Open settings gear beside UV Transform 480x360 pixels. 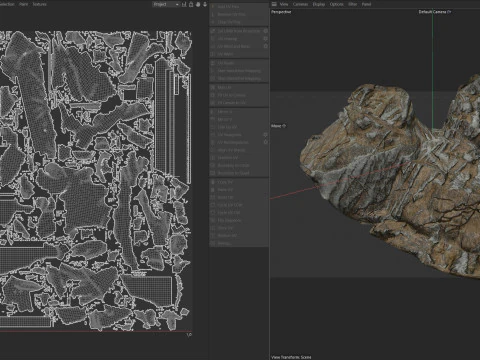266,135
